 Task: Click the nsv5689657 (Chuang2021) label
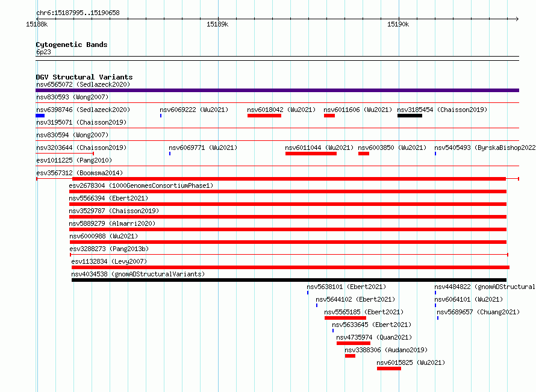(x=478, y=312)
